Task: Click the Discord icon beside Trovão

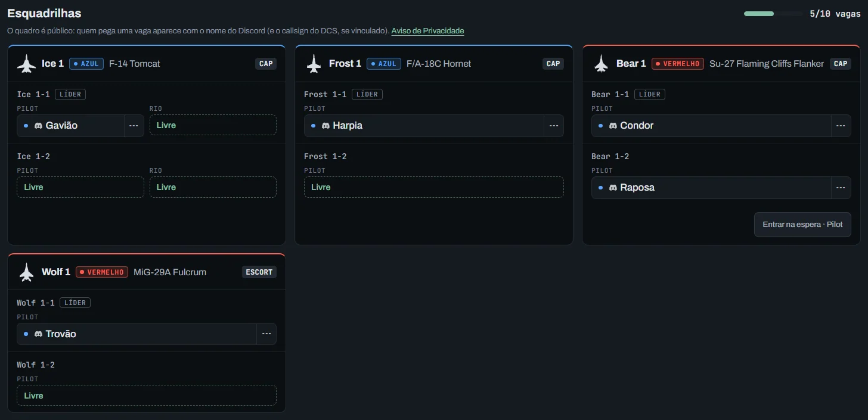Action: 38,334
